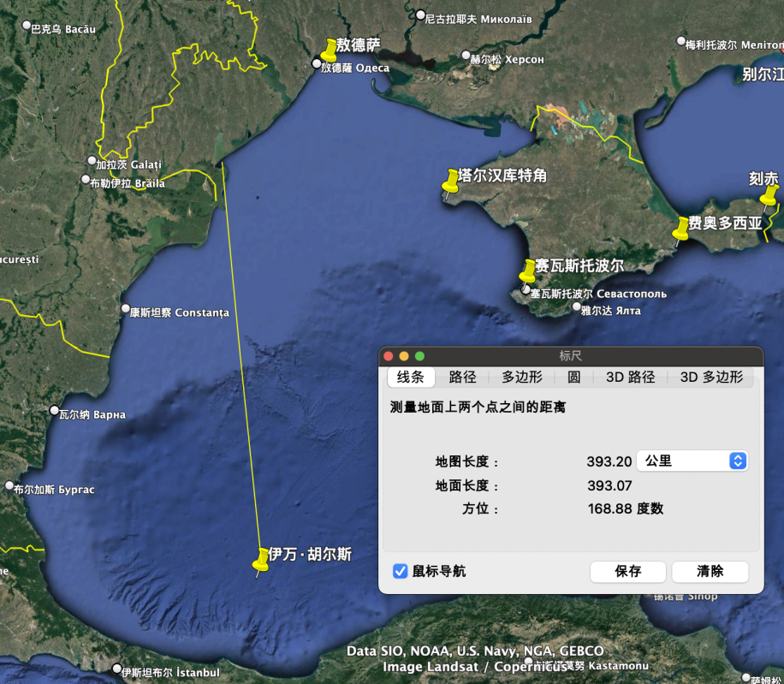Open the 公里 units dropdown
Image resolution: width=784 pixels, height=684 pixels.
[x=692, y=461]
